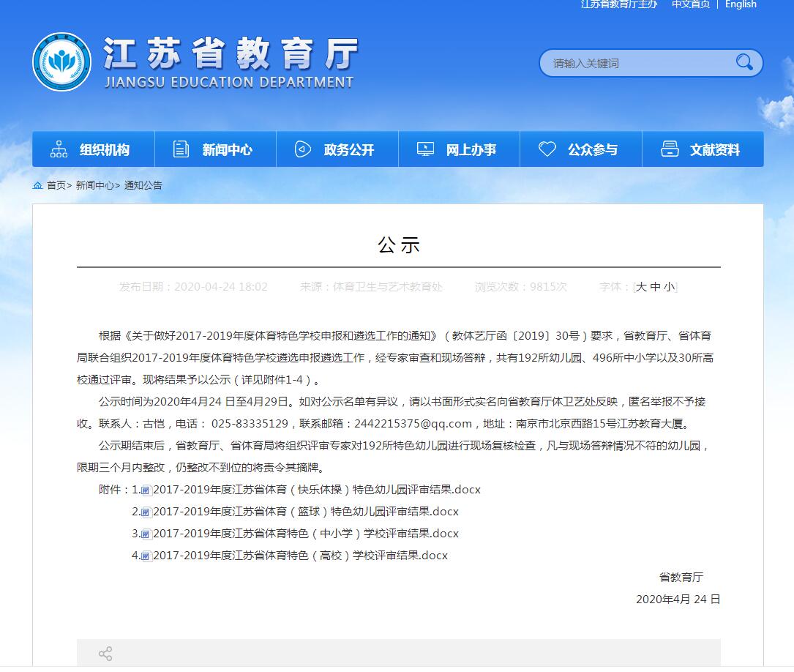Click docx icon of attachment 3
Screen dimensions: 794x672
point(146,534)
